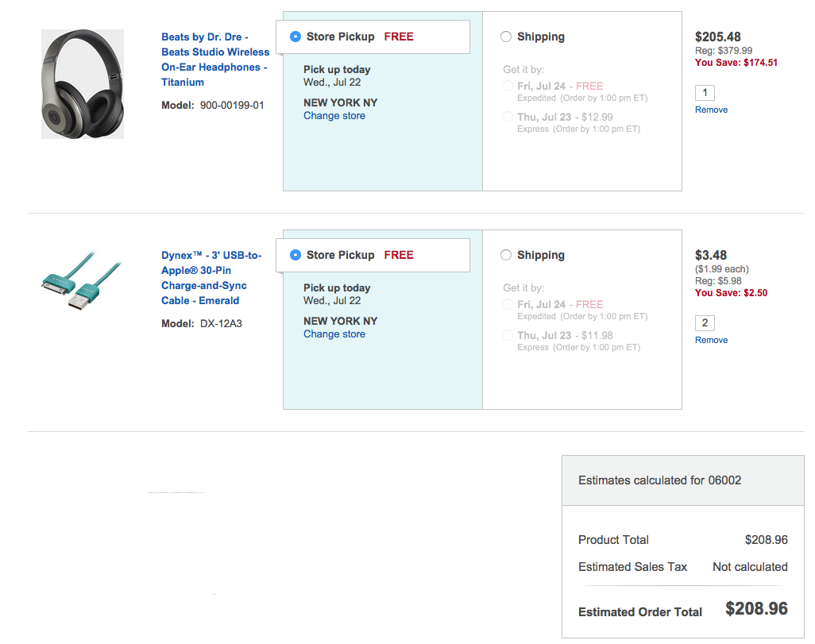This screenshot has width=815, height=644.
Task: Click quantity field for Dynex cable
Action: (x=705, y=323)
